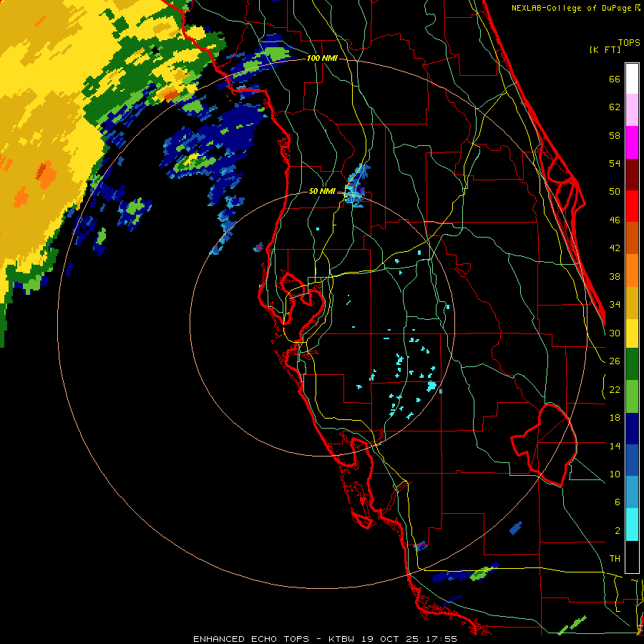Image resolution: width=644 pixels, height=644 pixels.
Task: Click the NEXLAB-College of DuPage label
Action: pos(571,8)
